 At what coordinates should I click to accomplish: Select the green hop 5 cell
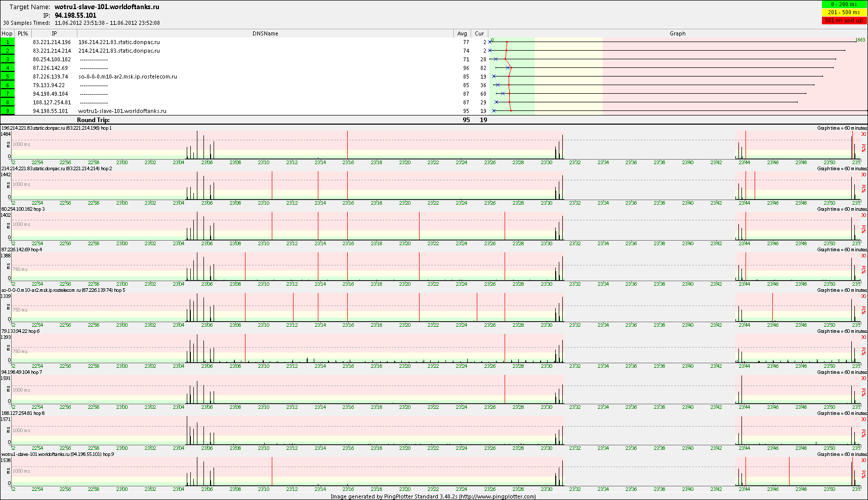pyautogui.click(x=8, y=76)
